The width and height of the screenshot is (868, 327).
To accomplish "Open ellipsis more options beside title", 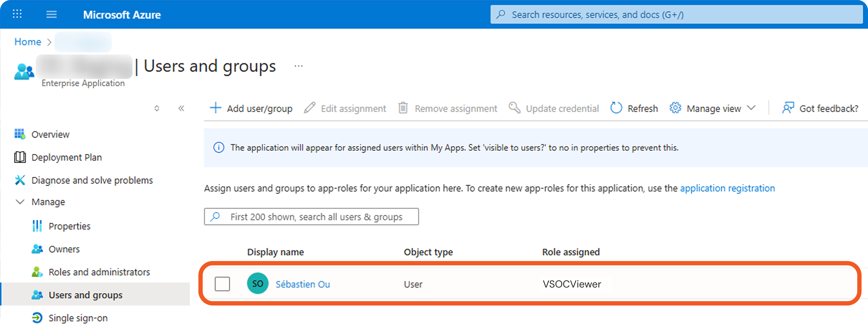I will pos(298,66).
